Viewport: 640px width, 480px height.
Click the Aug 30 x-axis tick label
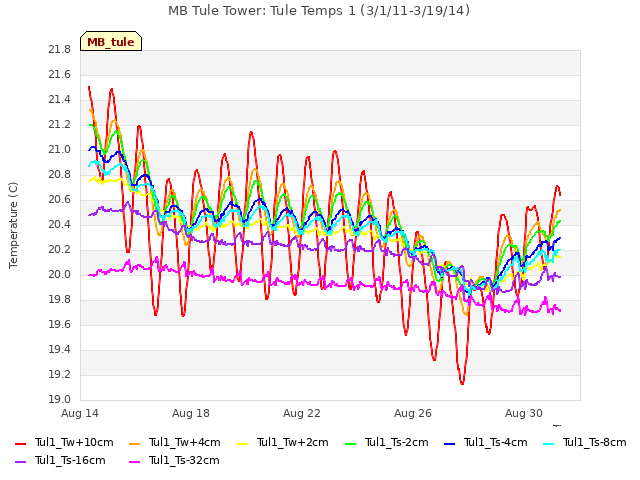click(x=524, y=413)
